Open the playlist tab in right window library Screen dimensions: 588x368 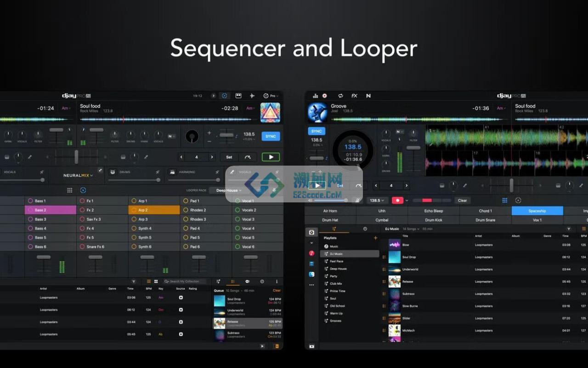tap(334, 229)
